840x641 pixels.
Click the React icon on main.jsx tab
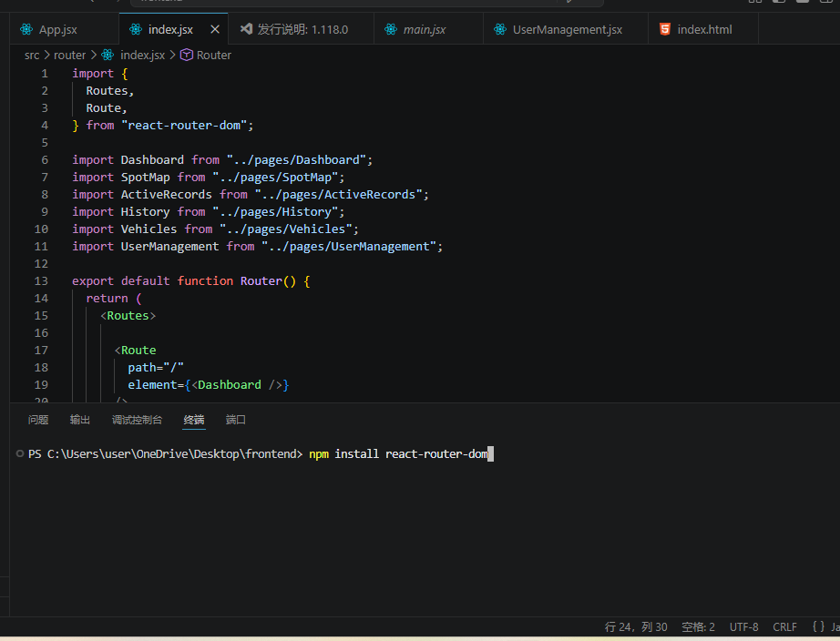coord(390,30)
